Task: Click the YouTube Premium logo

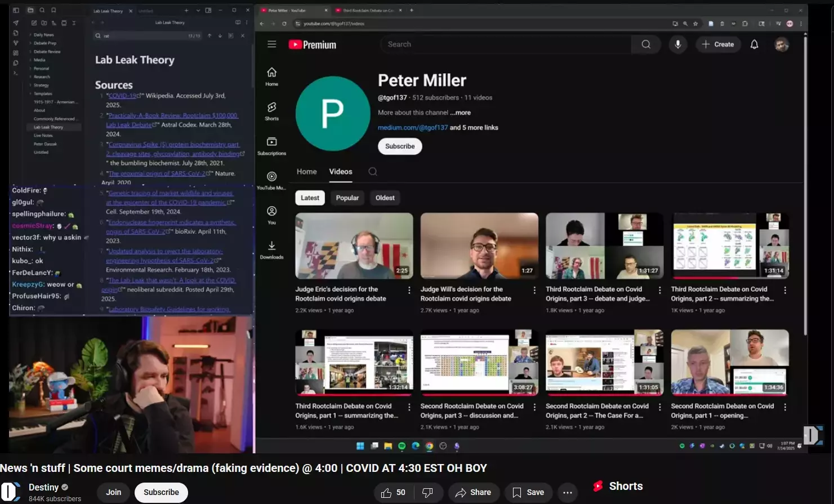Action: point(313,44)
